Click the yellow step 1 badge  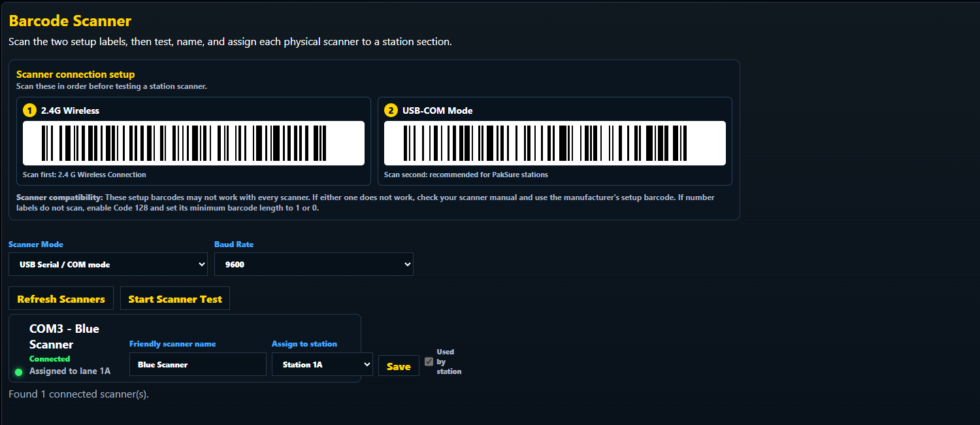click(29, 110)
